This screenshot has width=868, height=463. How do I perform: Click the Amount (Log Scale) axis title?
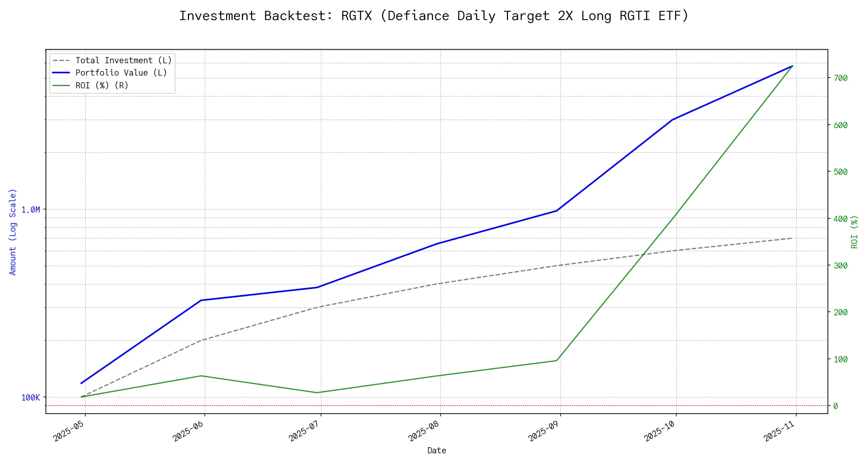point(13,232)
